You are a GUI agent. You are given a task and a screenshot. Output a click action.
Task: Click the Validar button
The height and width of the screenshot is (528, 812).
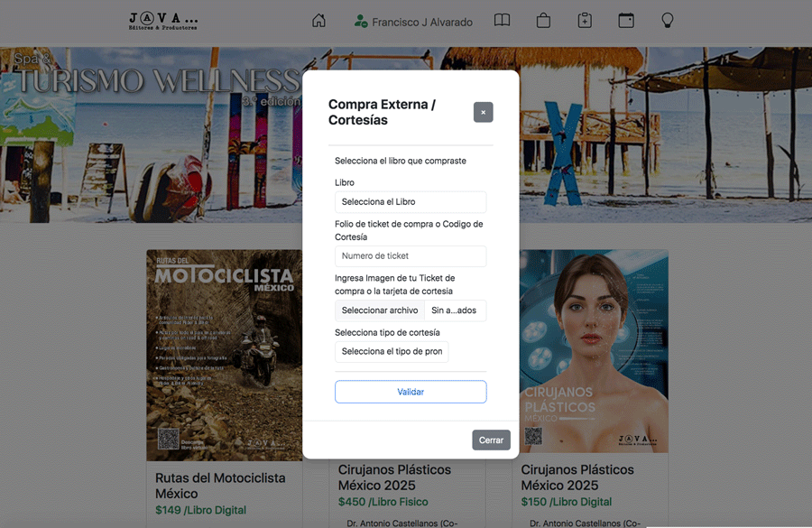[411, 392]
